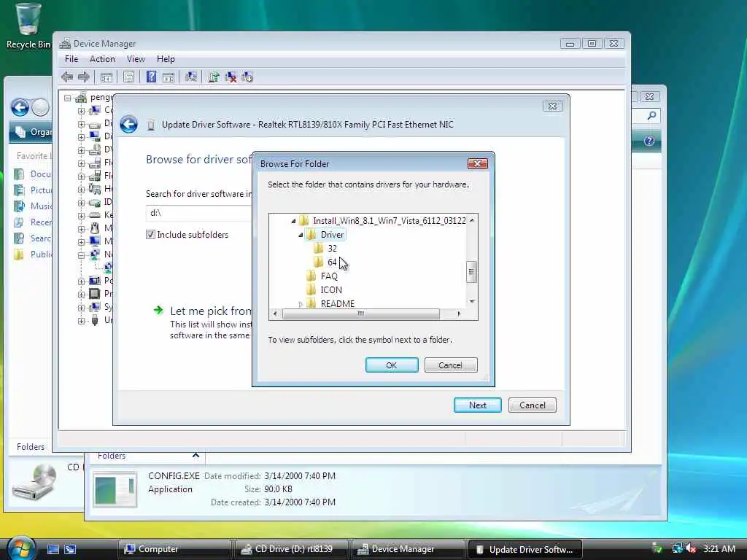Expand the USB controllers node at tree bottom
The width and height of the screenshot is (747, 560).
click(82, 321)
